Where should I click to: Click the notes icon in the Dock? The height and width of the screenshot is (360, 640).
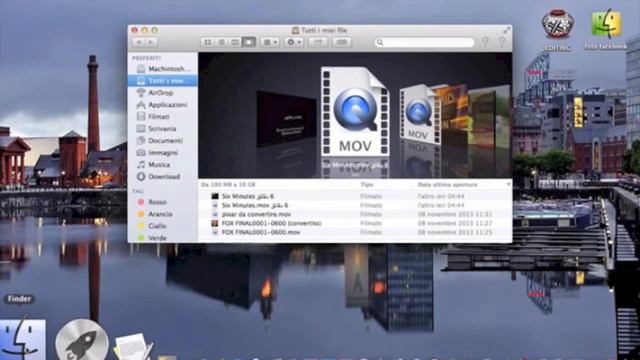tap(133, 347)
